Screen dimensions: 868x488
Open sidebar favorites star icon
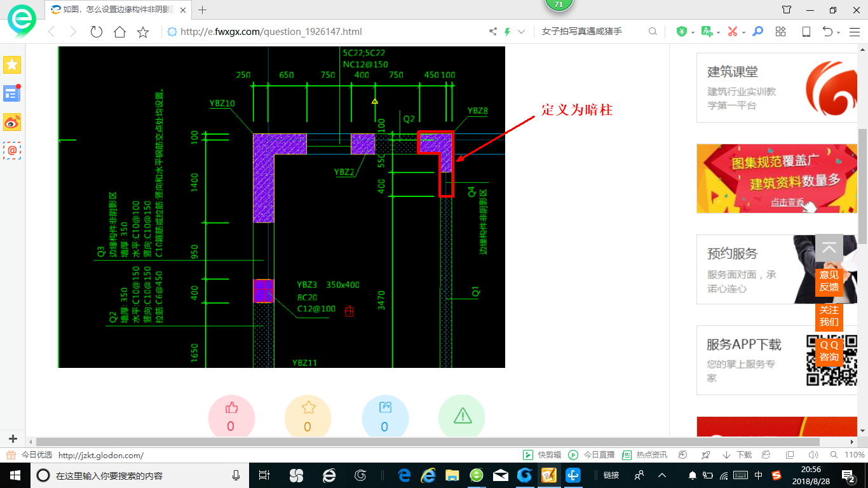[x=12, y=64]
